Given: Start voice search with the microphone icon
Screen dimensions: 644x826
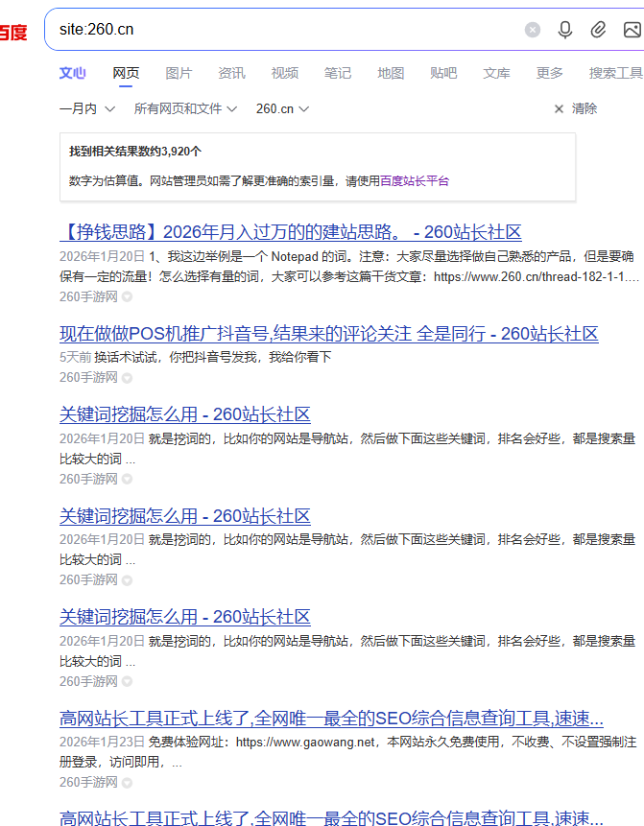Looking at the screenshot, I should (565, 30).
